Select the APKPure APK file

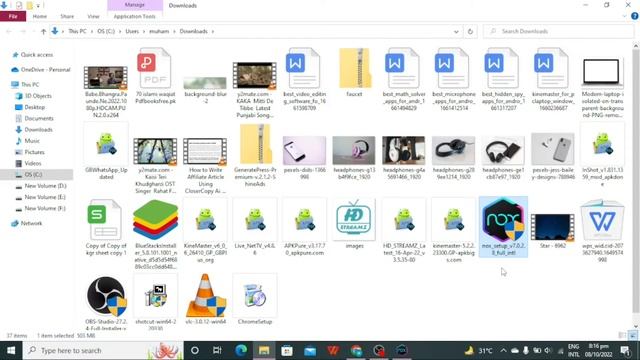pos(304,227)
